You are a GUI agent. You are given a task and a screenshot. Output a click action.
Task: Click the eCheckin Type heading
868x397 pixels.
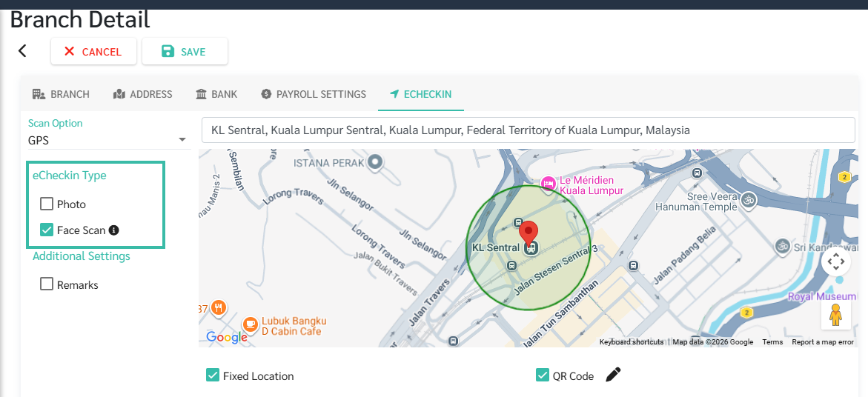coord(70,176)
